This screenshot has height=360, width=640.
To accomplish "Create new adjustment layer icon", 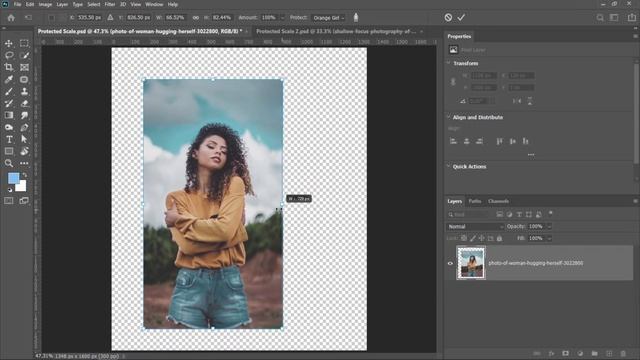I will coord(580,353).
